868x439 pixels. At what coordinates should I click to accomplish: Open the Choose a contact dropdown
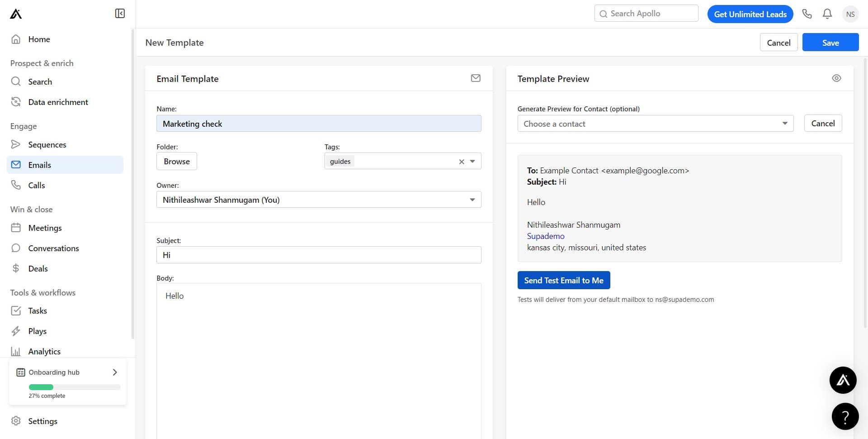pos(655,124)
